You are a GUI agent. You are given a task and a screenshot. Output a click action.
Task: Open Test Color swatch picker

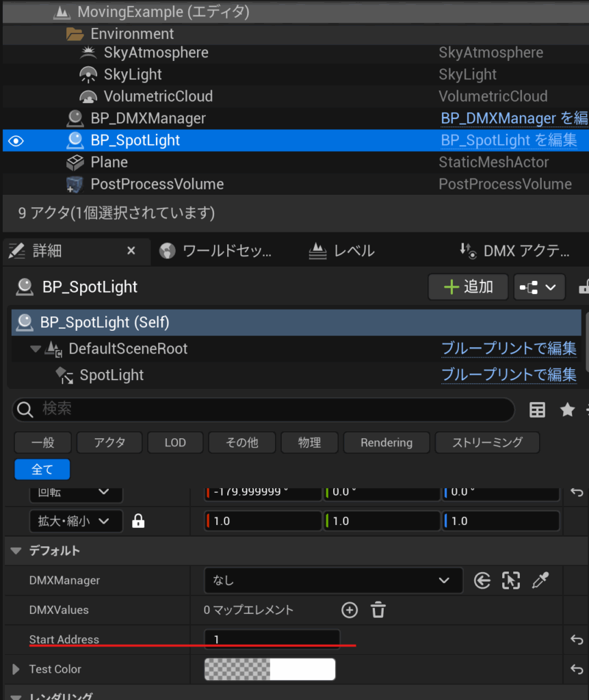coord(270,669)
